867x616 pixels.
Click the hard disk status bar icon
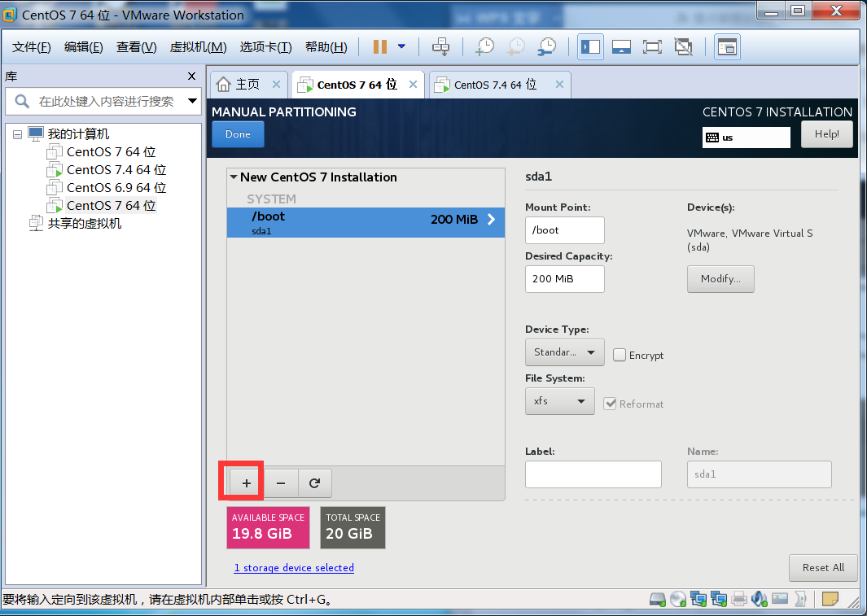[x=658, y=599]
